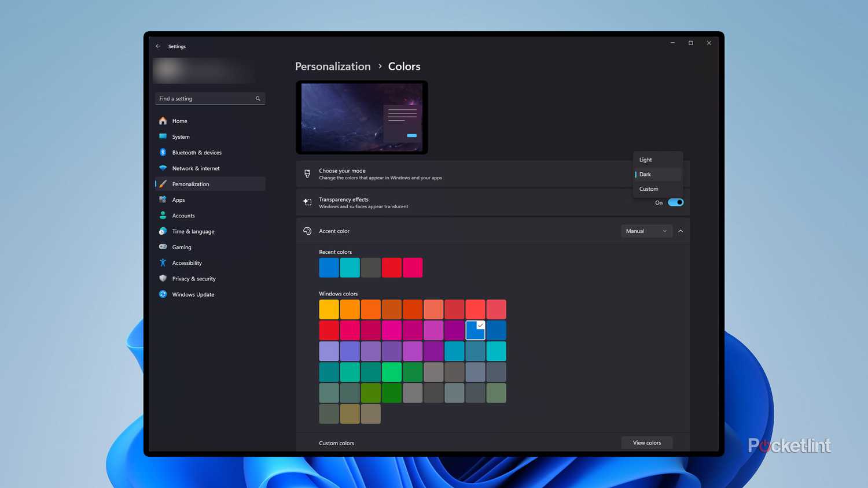Click the Privacy & security shield icon
This screenshot has height=488, width=868.
click(x=163, y=278)
